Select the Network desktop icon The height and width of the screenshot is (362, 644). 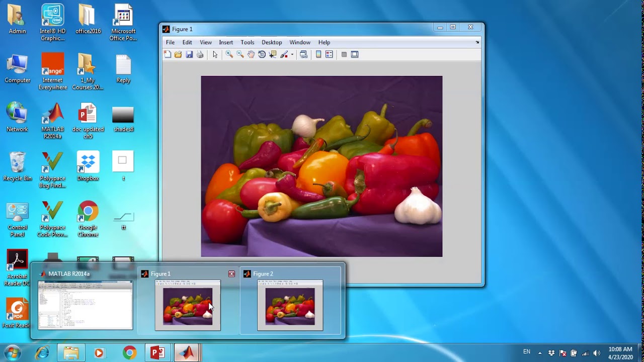pyautogui.click(x=18, y=118)
